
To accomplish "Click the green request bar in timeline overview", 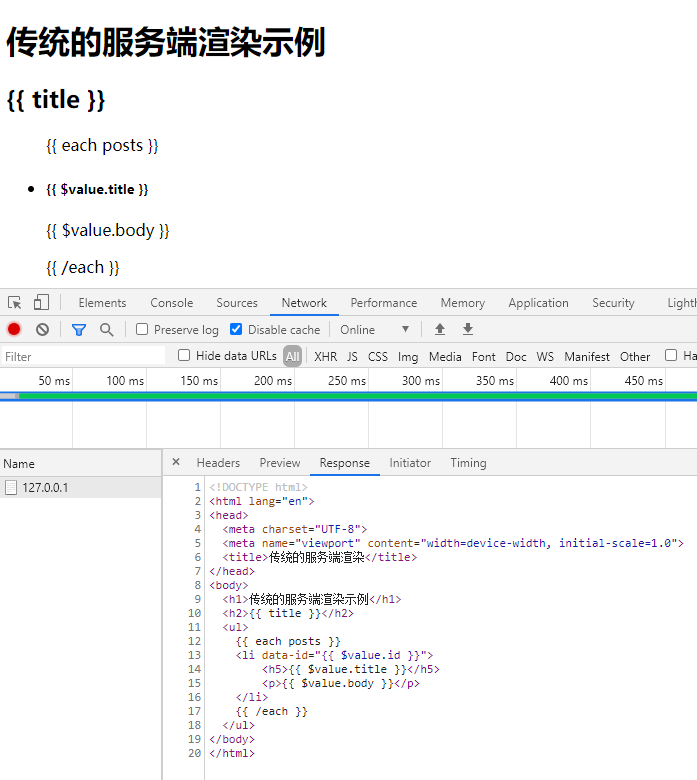I will point(357,396).
